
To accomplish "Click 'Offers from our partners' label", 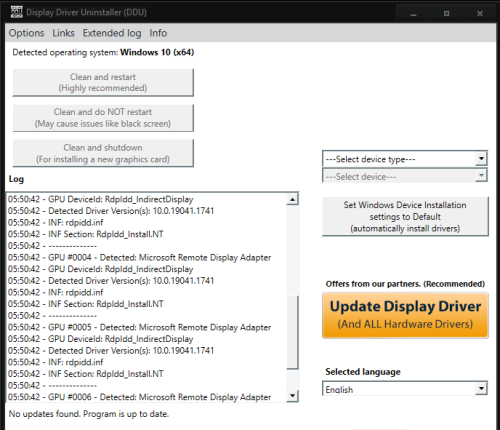I will (405, 284).
